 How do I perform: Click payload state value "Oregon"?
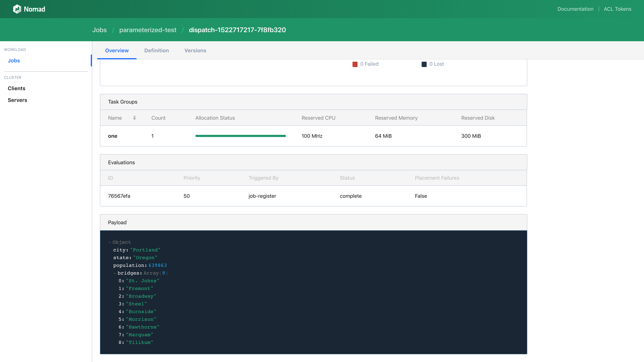145,258
